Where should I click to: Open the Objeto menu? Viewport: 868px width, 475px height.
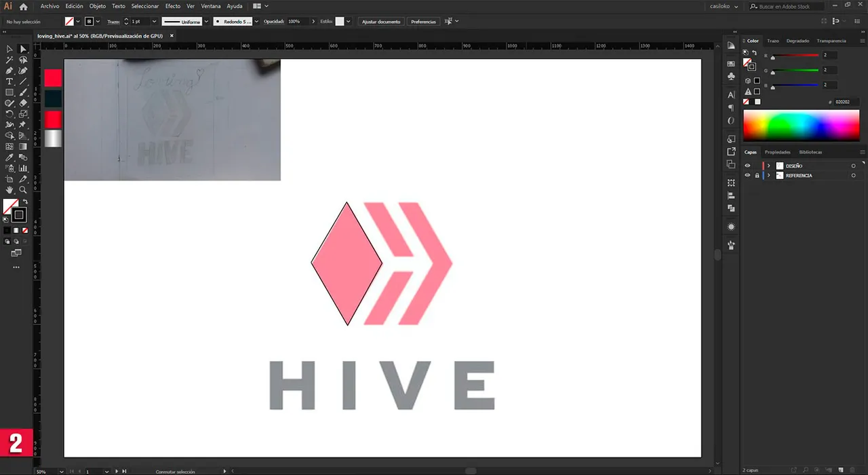point(98,6)
